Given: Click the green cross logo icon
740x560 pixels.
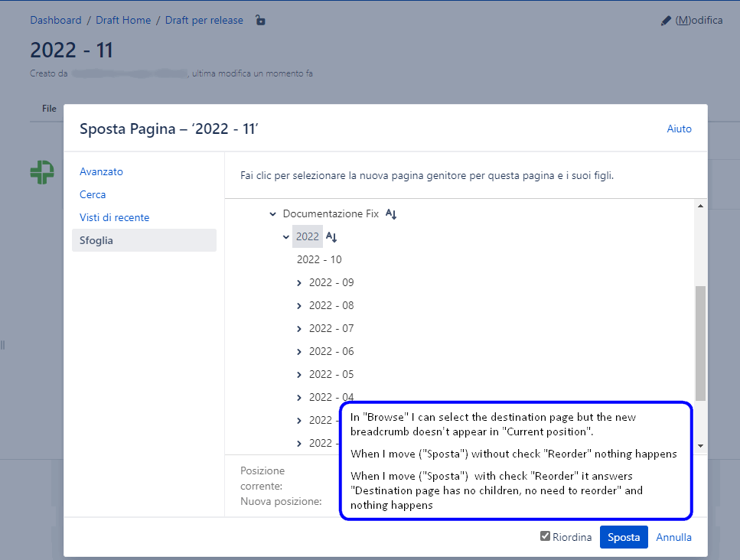Looking at the screenshot, I should [42, 172].
